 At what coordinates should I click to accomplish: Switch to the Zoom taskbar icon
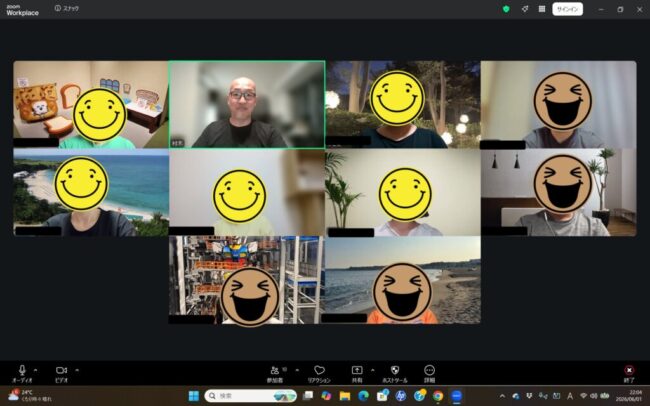[x=456, y=396]
